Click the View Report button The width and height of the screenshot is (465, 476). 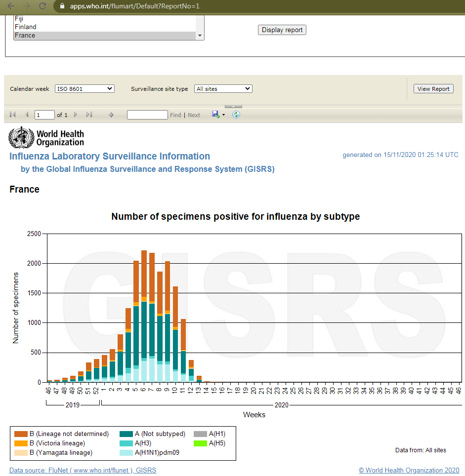[433, 89]
